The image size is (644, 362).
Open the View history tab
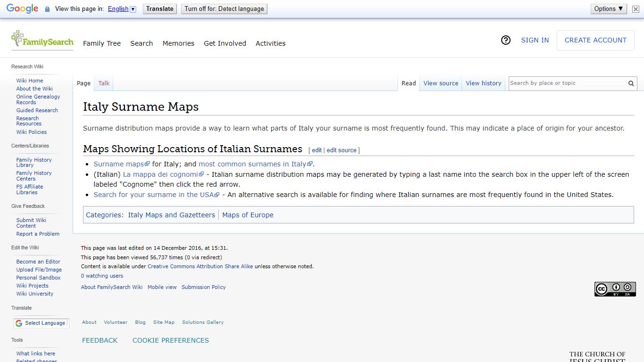484,83
